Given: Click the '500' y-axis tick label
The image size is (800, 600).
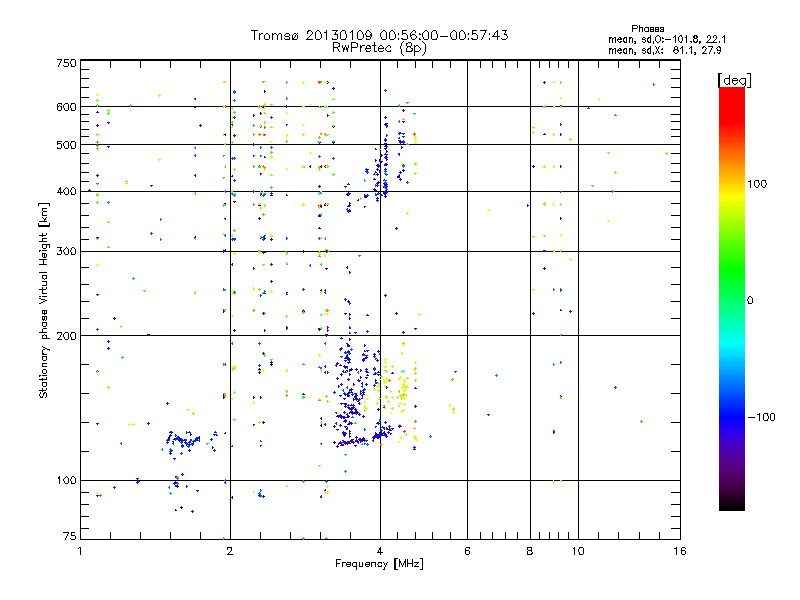Looking at the screenshot, I should tap(66, 145).
